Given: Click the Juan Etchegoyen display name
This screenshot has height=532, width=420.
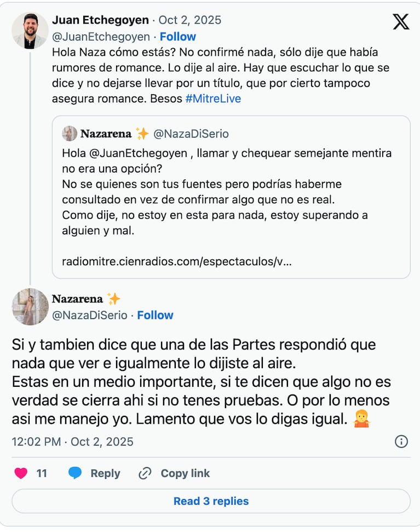Looking at the screenshot, I should coord(100,20).
